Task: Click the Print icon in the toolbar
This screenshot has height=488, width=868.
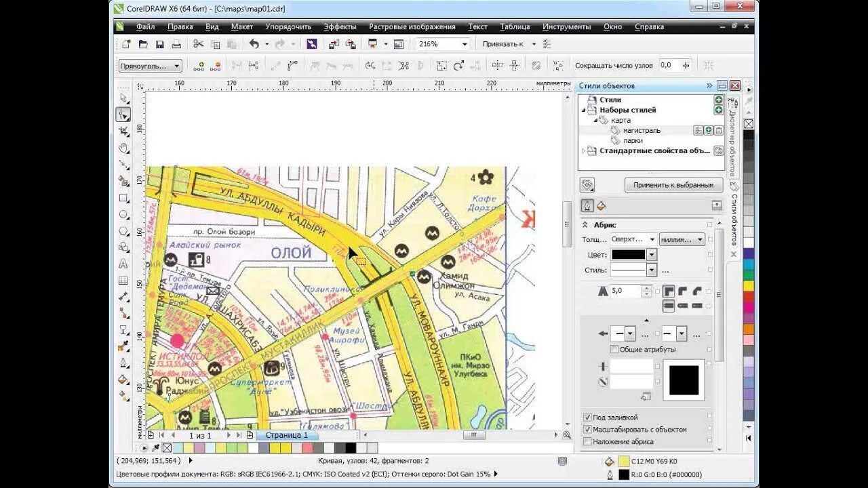Action: coord(176,44)
